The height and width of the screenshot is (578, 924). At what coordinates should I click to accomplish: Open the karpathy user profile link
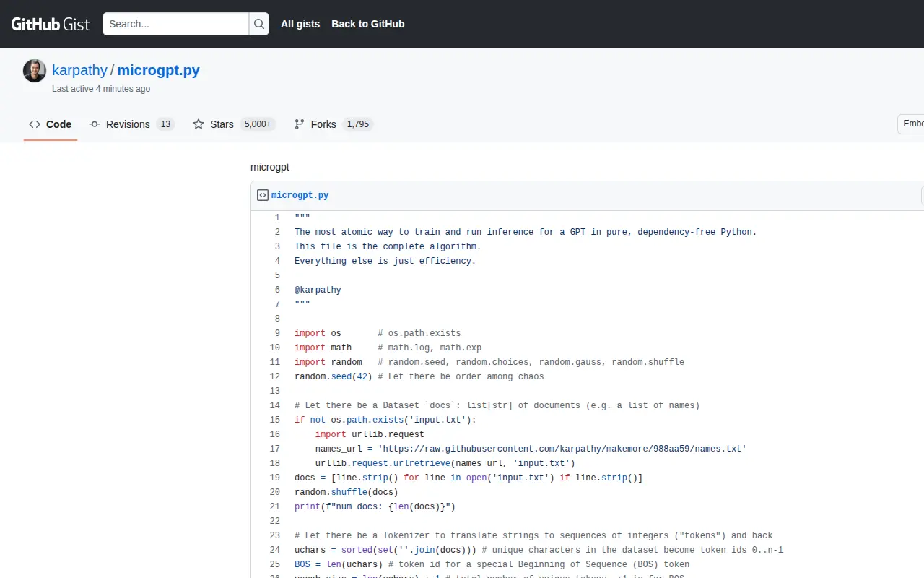click(x=79, y=70)
